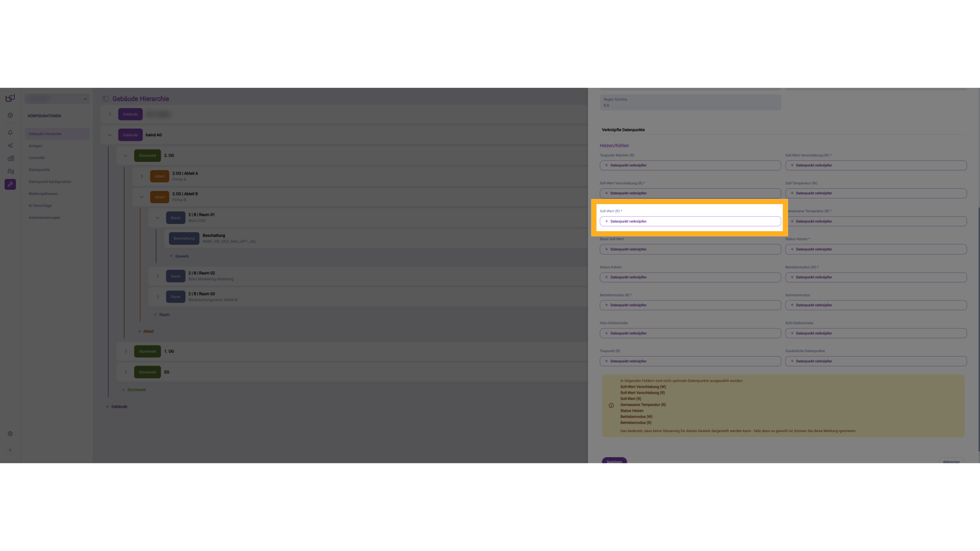Click the wrench configuration icon
The height and width of the screenshot is (551, 980).
point(10,184)
